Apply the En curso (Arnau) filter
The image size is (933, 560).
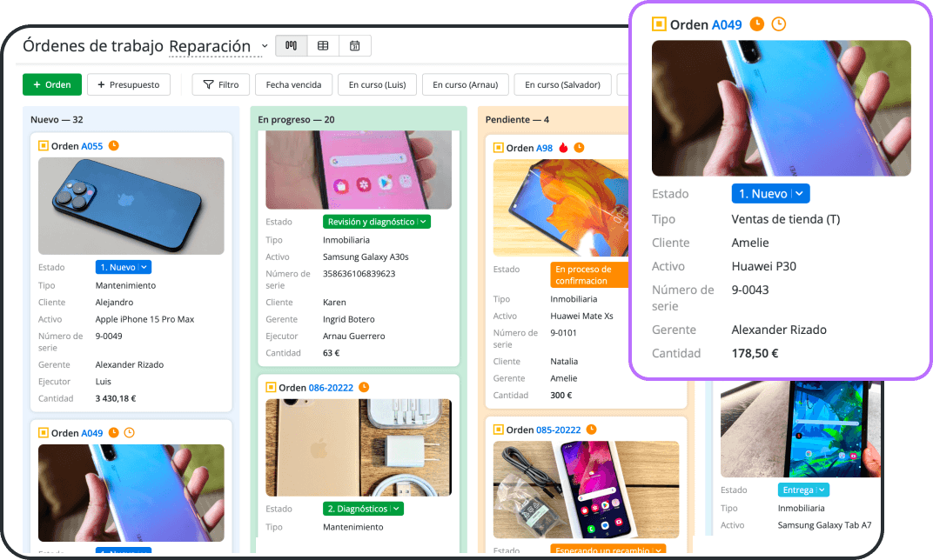(466, 84)
